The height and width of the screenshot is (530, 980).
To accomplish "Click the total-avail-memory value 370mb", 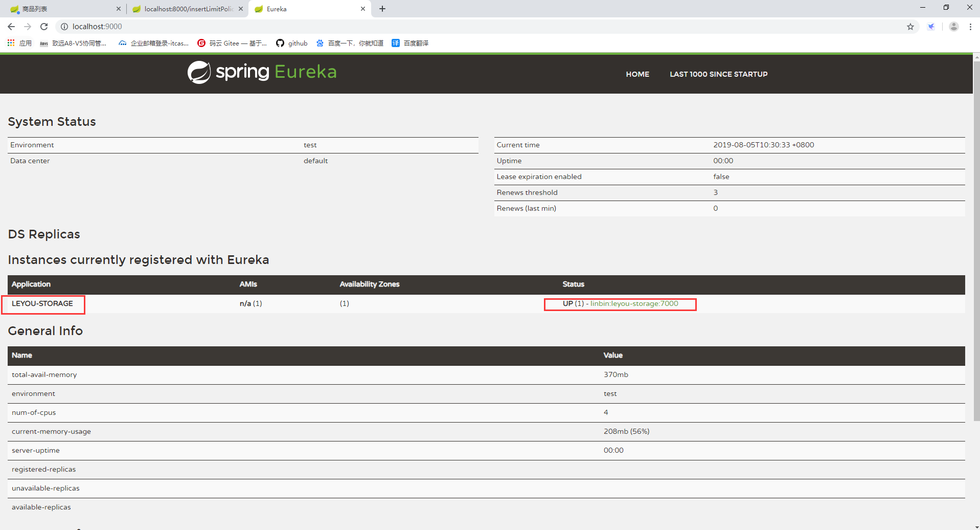I will pos(616,374).
